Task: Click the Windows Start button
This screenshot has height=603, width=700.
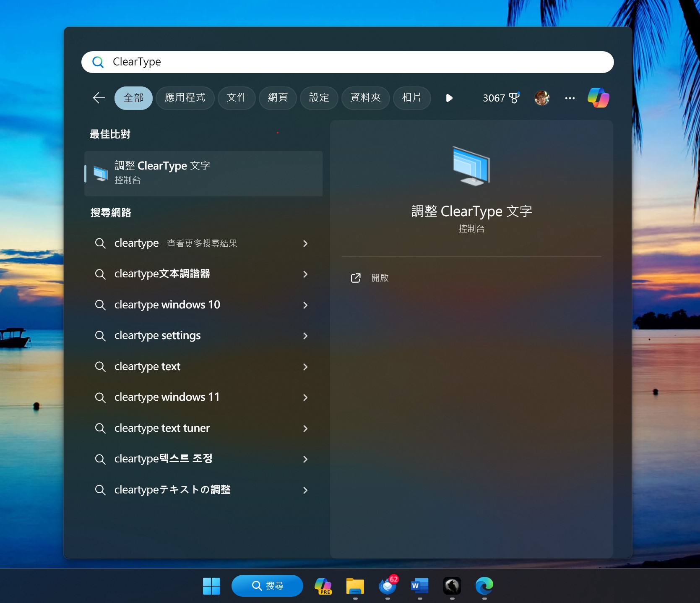Action: click(211, 586)
